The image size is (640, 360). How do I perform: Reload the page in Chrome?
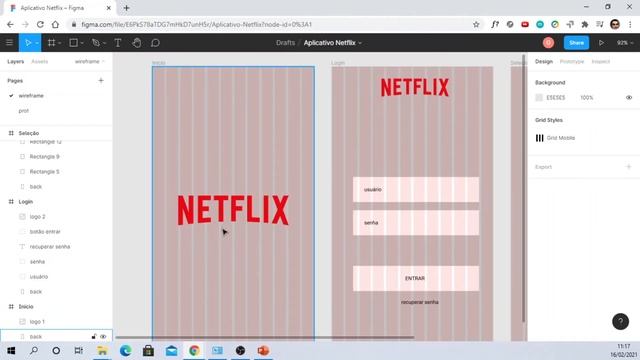pyautogui.click(x=40, y=24)
